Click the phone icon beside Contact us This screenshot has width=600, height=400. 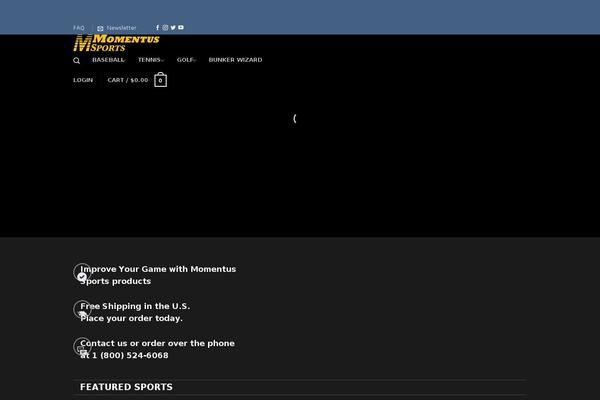coord(82,347)
